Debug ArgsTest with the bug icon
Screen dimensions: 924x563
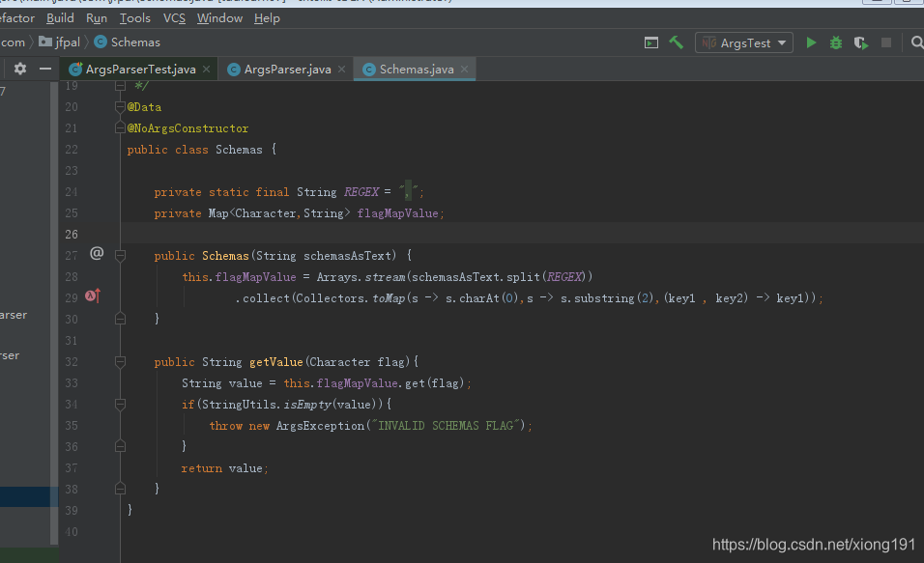pos(836,42)
